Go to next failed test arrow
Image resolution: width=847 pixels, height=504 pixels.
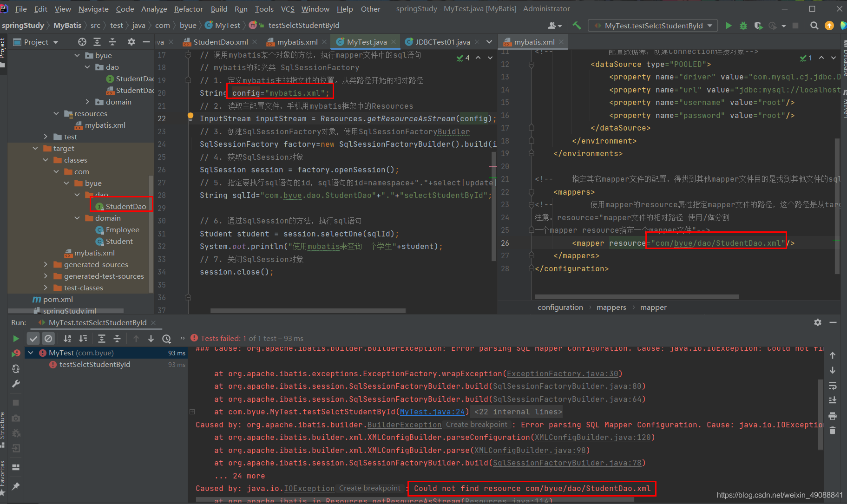pos(151,339)
